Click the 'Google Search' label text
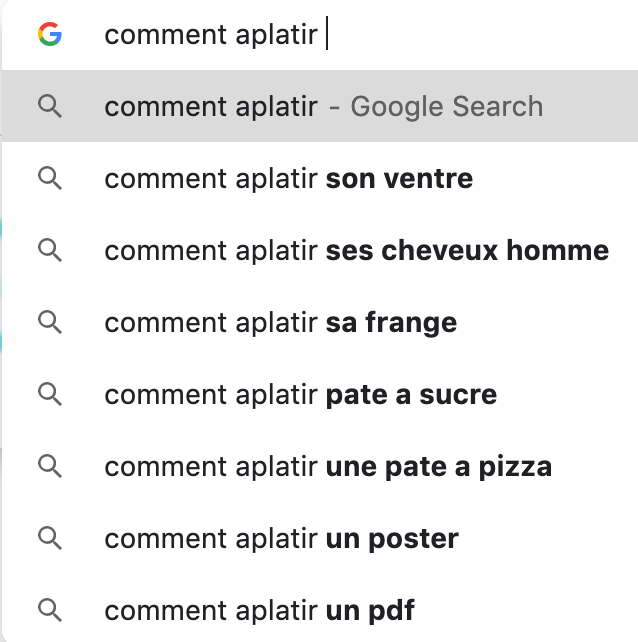The height and width of the screenshot is (642, 638). tap(446, 107)
